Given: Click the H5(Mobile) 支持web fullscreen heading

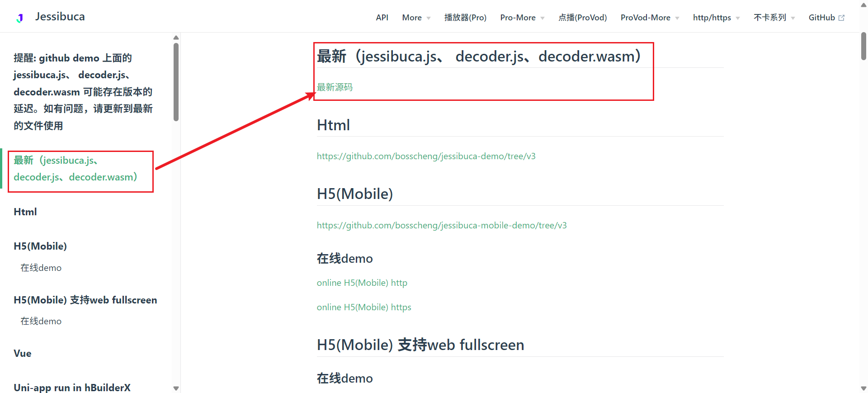Looking at the screenshot, I should click(420, 345).
